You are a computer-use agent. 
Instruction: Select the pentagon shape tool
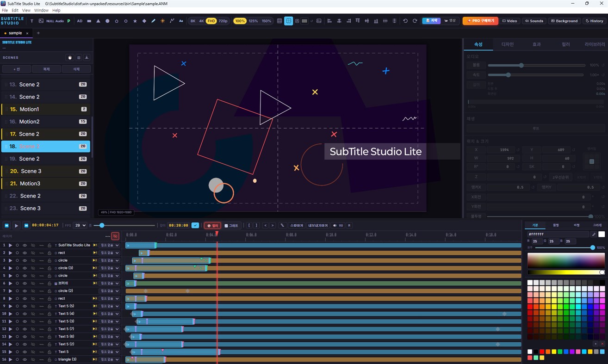click(117, 21)
